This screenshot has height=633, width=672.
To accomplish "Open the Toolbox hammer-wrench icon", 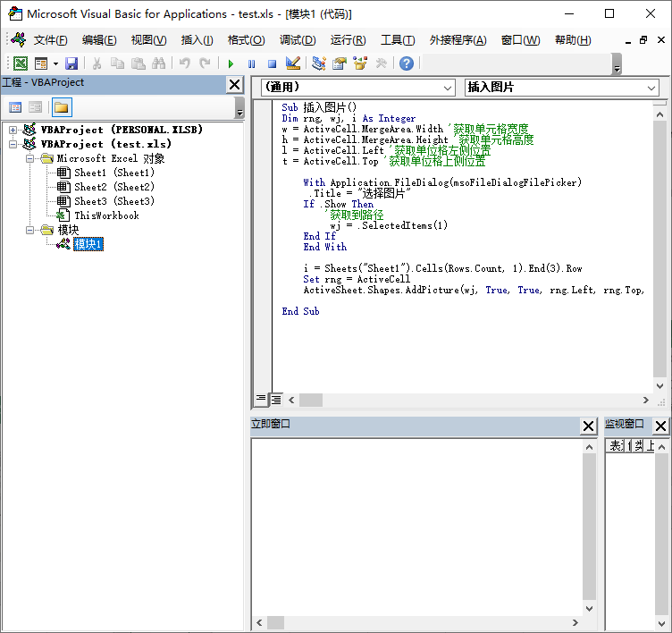I will [381, 63].
